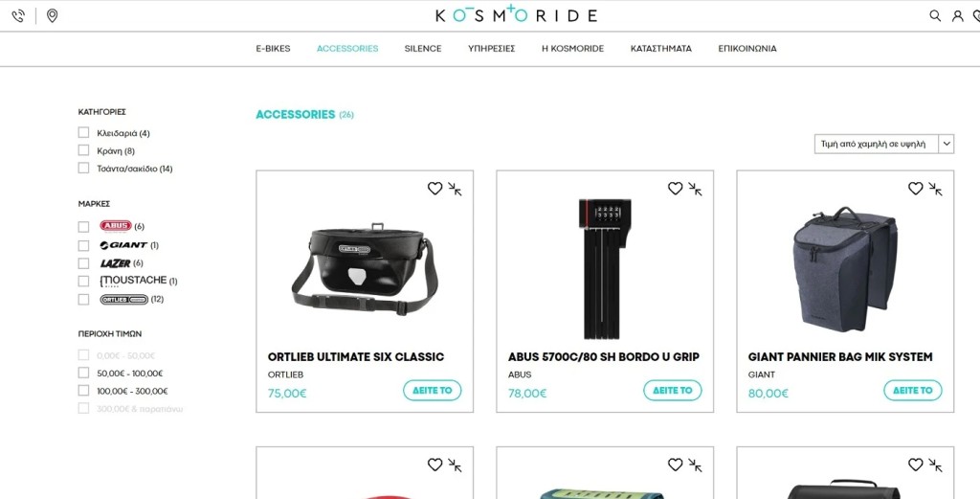Tick the Κράνη category checkbox
Image resolution: width=980 pixels, height=499 pixels.
click(x=84, y=150)
